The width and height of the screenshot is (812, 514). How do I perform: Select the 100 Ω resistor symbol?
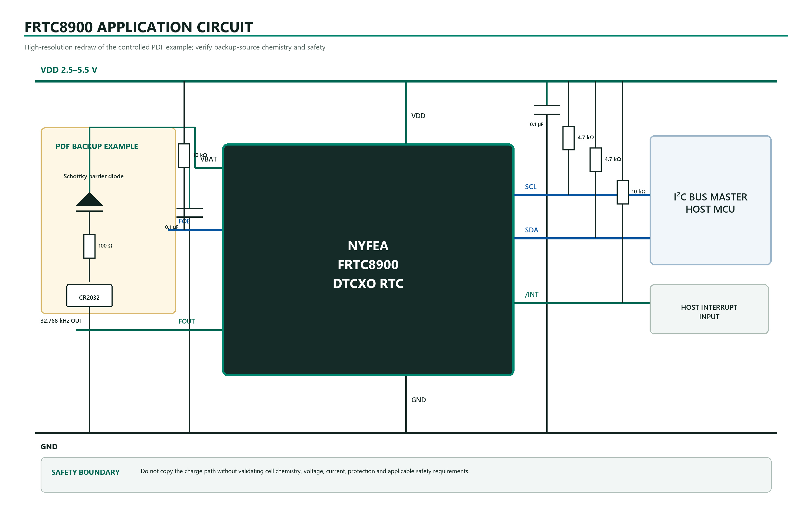[x=89, y=246]
